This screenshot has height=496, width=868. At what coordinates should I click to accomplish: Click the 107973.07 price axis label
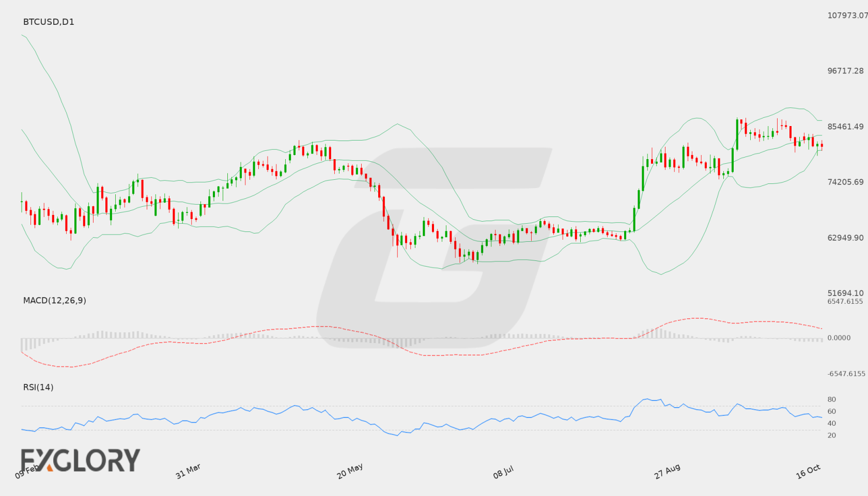coord(847,16)
